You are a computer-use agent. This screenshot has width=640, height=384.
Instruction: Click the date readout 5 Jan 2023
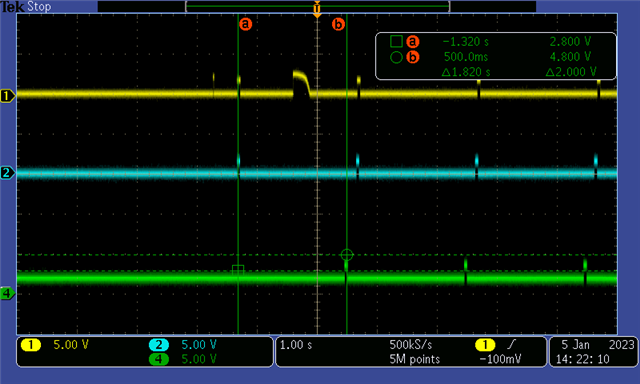coord(598,345)
